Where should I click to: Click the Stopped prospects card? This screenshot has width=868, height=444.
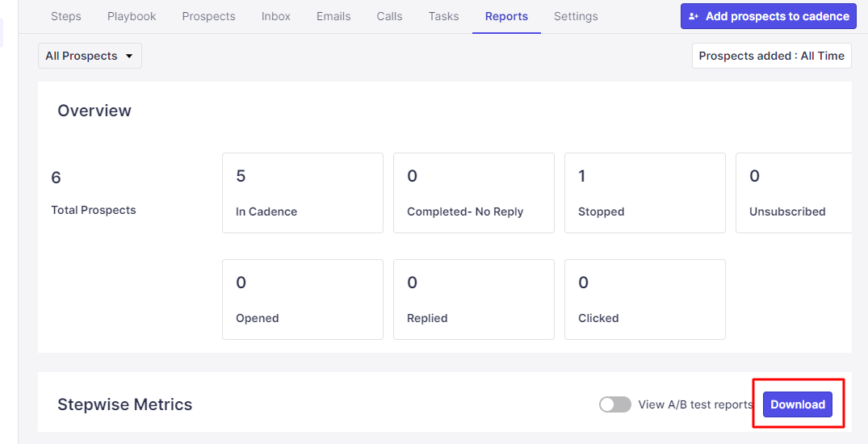(x=644, y=193)
